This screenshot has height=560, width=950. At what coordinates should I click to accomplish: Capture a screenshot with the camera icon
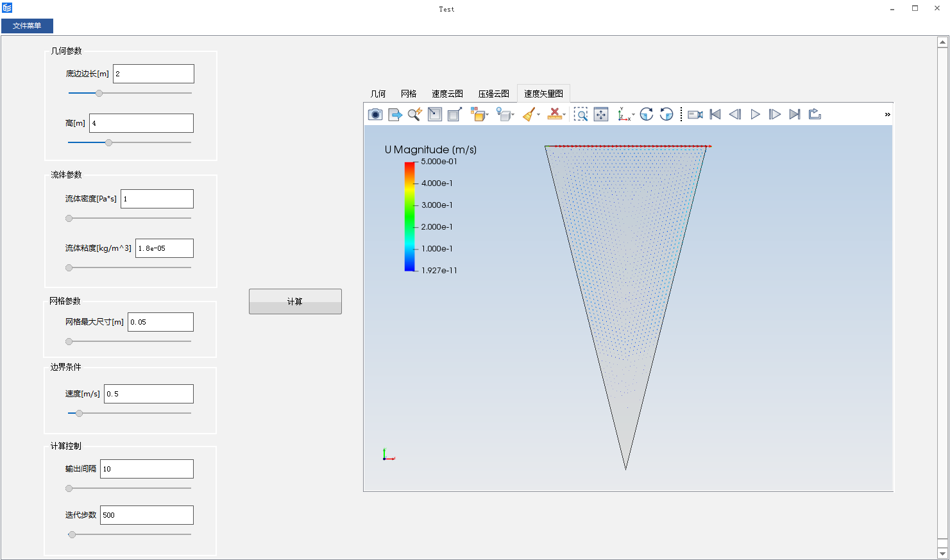click(x=375, y=114)
